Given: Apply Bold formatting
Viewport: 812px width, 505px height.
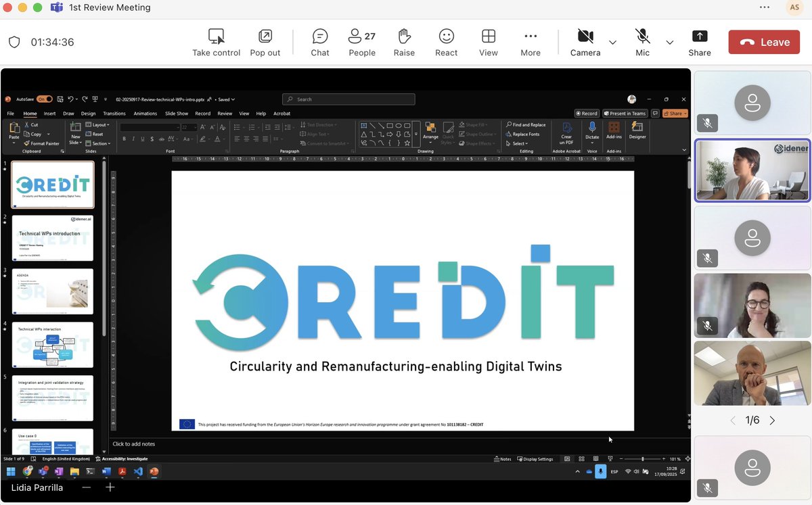Looking at the screenshot, I should point(124,138).
